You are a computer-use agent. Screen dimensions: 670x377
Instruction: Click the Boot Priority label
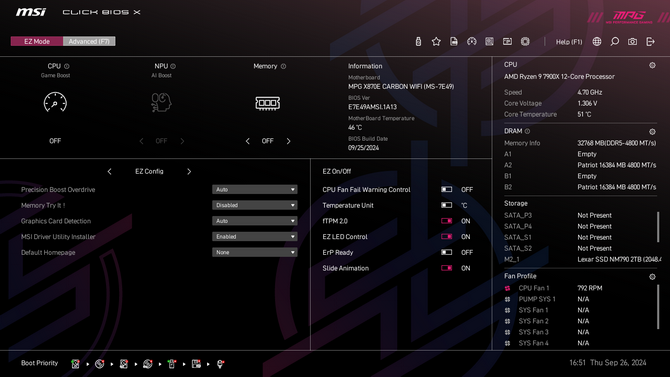point(39,363)
